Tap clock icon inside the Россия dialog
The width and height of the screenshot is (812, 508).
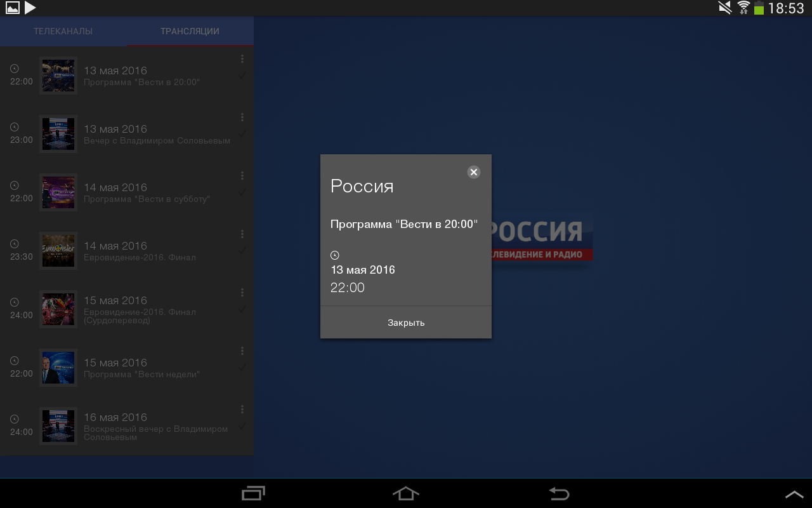(x=335, y=255)
